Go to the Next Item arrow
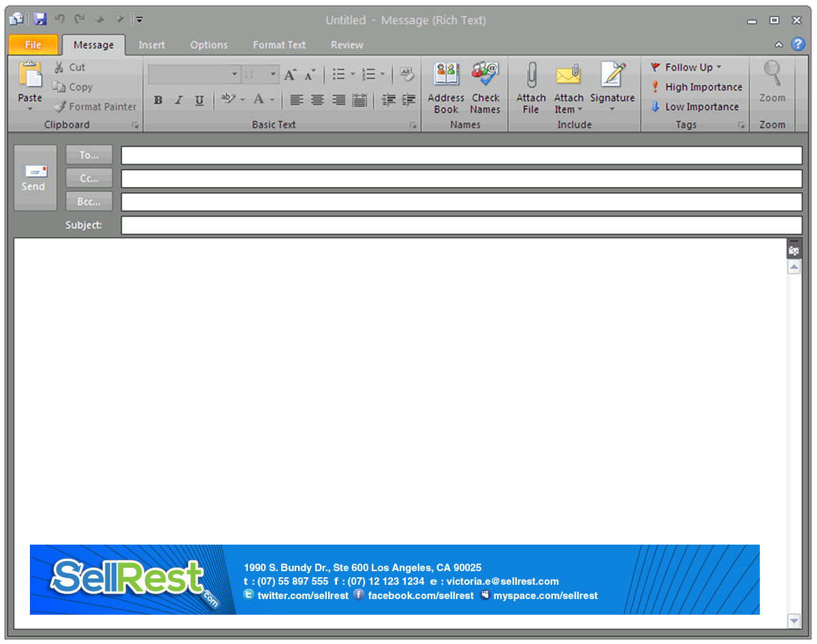Screen dimensions: 817x644 coord(119,19)
